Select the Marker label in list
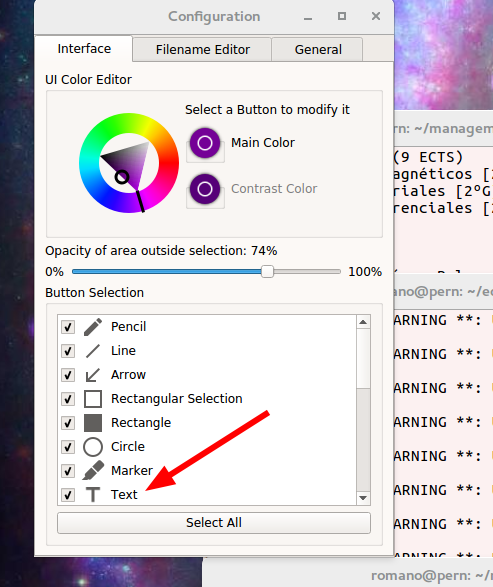 pyautogui.click(x=132, y=471)
